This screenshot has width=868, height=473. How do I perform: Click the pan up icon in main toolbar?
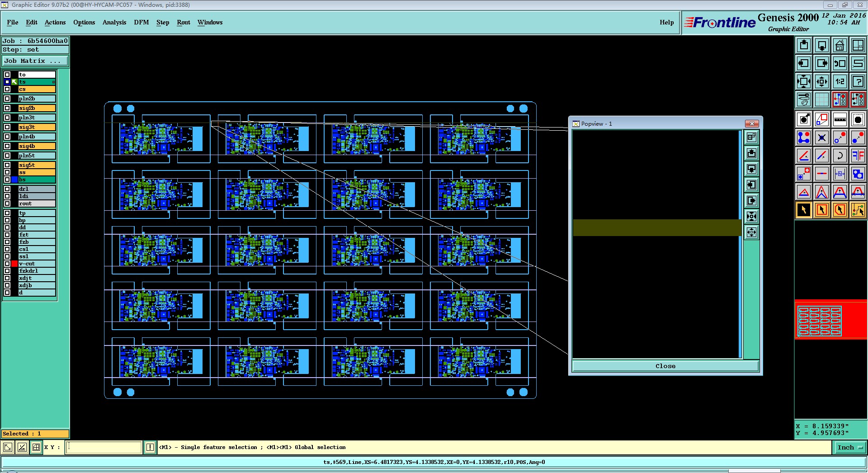pyautogui.click(x=804, y=45)
